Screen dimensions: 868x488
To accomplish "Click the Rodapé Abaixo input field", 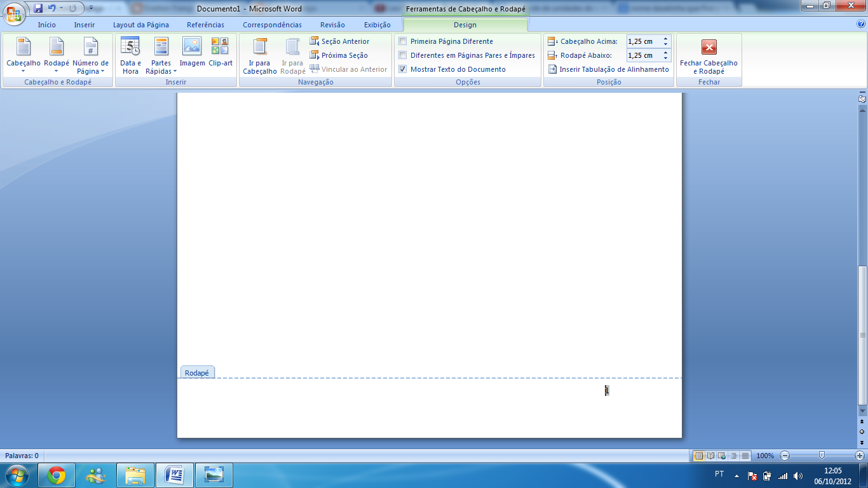I will click(x=643, y=55).
